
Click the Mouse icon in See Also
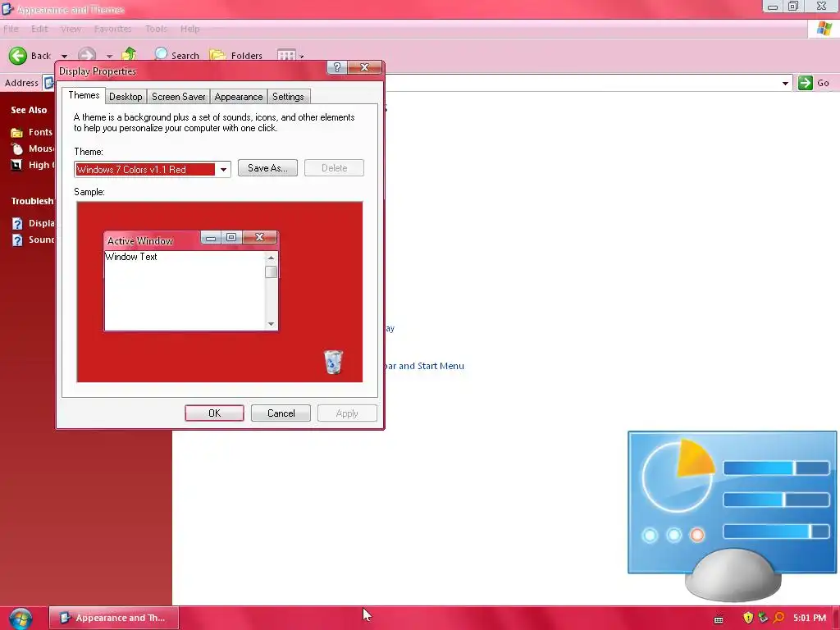coord(17,148)
